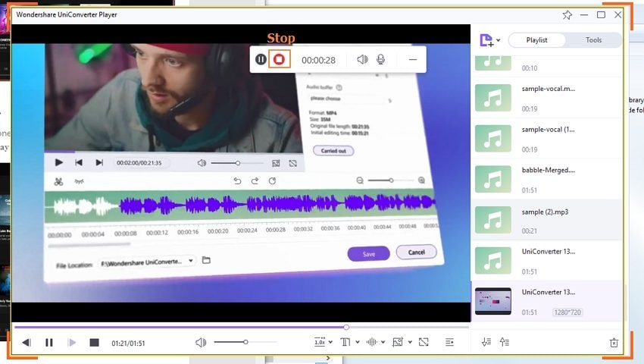This screenshot has width=644, height=364.
Task: Delete the selected playlist item
Action: [x=614, y=342]
